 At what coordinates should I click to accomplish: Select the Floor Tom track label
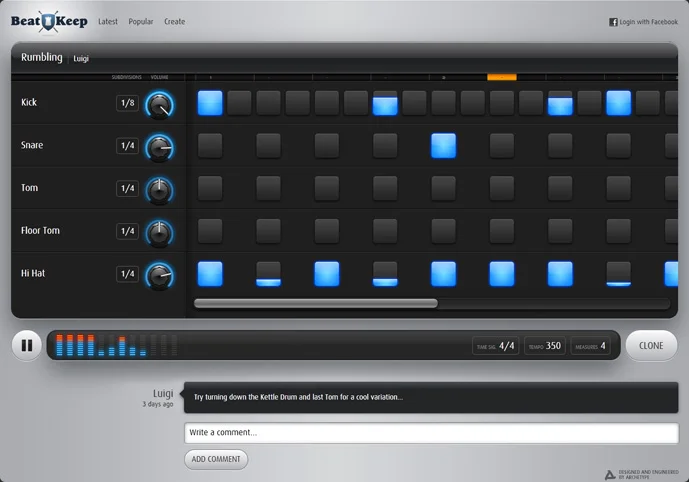point(40,230)
